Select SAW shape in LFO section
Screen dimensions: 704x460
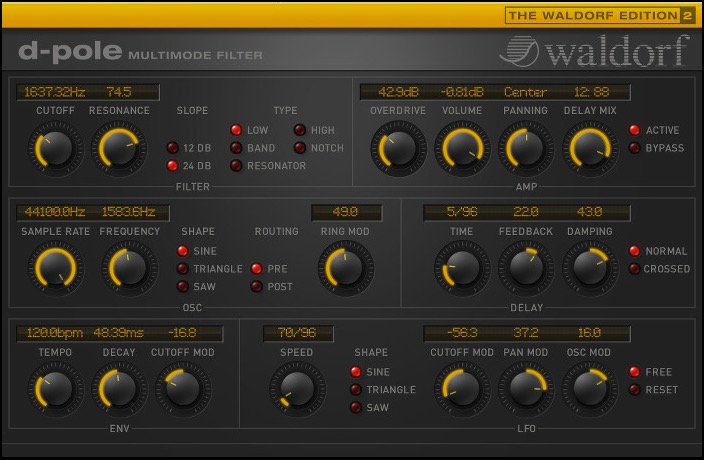point(356,407)
